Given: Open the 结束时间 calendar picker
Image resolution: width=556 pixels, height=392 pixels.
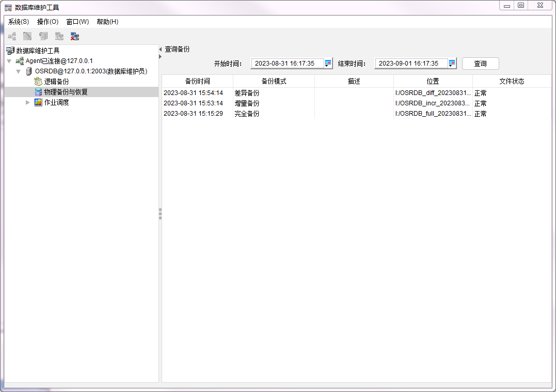Looking at the screenshot, I should tap(452, 63).
